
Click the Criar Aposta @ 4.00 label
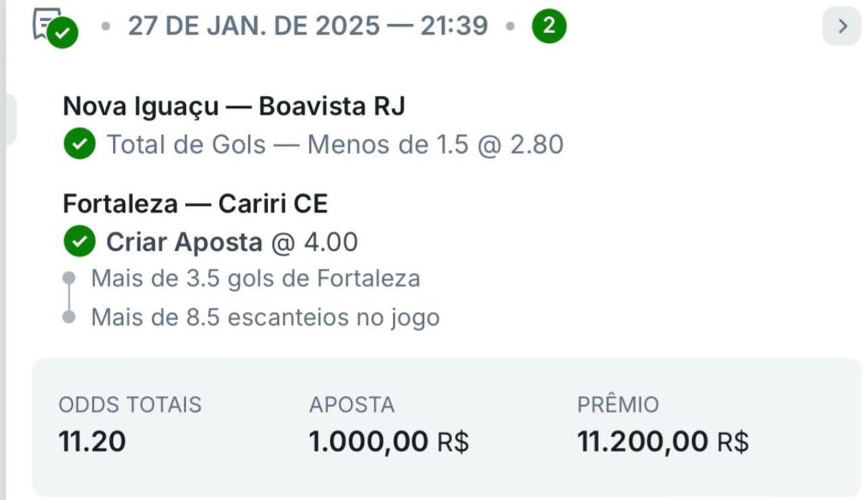point(230,242)
